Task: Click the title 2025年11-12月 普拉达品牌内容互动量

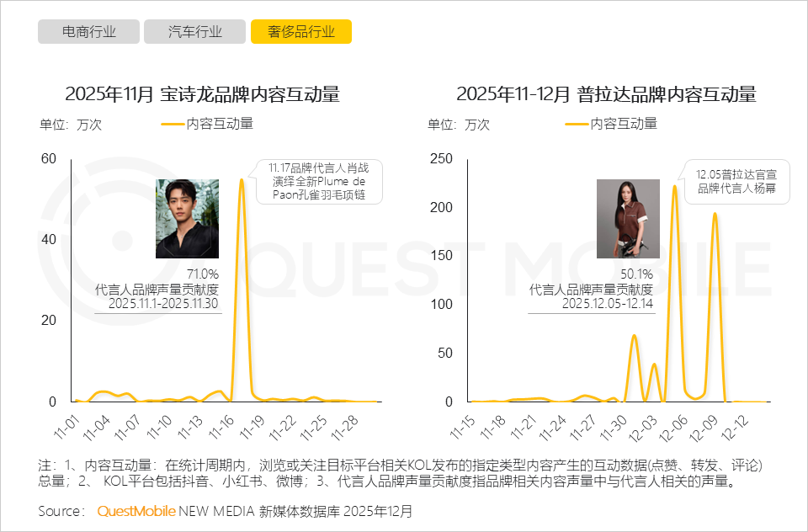Action: (607, 94)
